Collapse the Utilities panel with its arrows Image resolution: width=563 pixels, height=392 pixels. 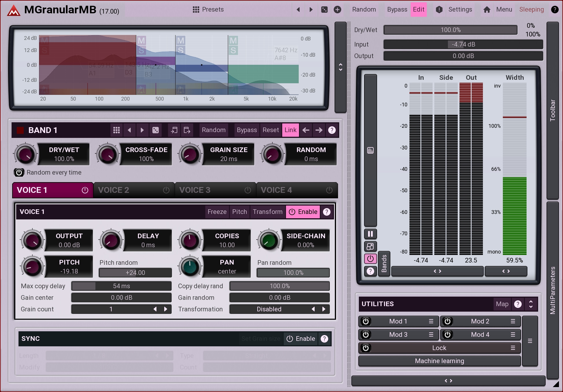tap(531, 304)
